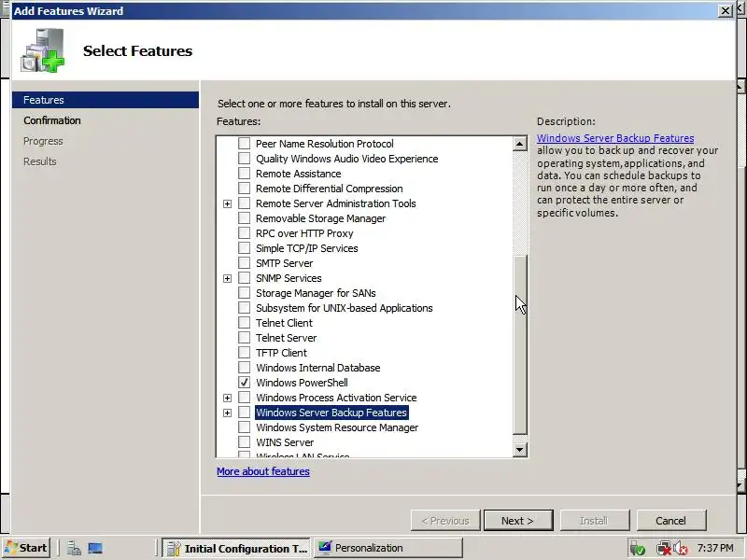Tick the Removable Storage Manager checkbox
Viewport: 747px width, 560px height.
pyautogui.click(x=244, y=218)
